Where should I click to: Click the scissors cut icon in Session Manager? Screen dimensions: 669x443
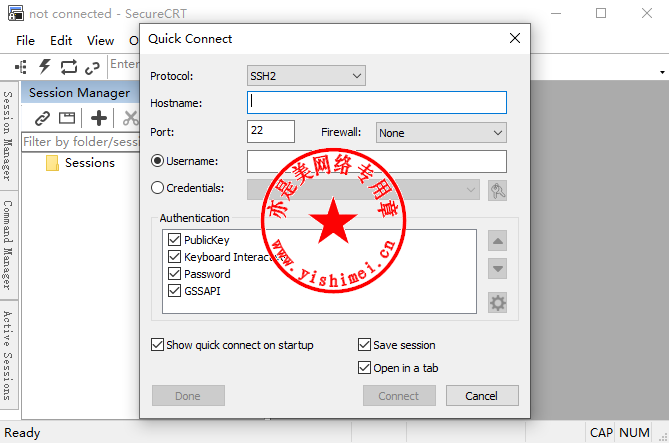(x=131, y=118)
